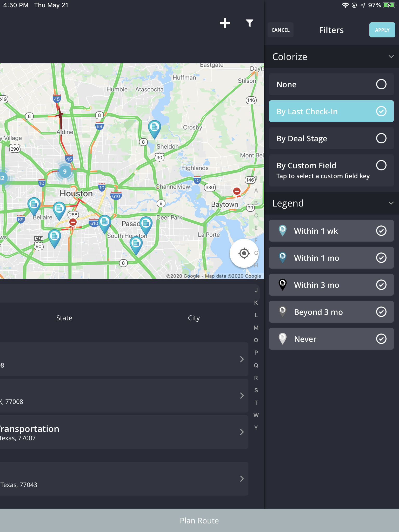The width and height of the screenshot is (399, 532).
Task: Open the Transportation account row chevron
Action: [242, 432]
